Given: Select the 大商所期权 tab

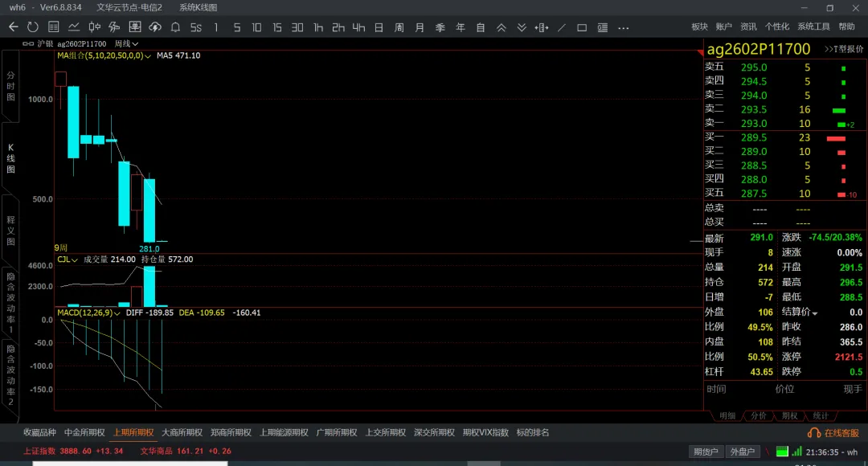Looking at the screenshot, I should pyautogui.click(x=182, y=432).
